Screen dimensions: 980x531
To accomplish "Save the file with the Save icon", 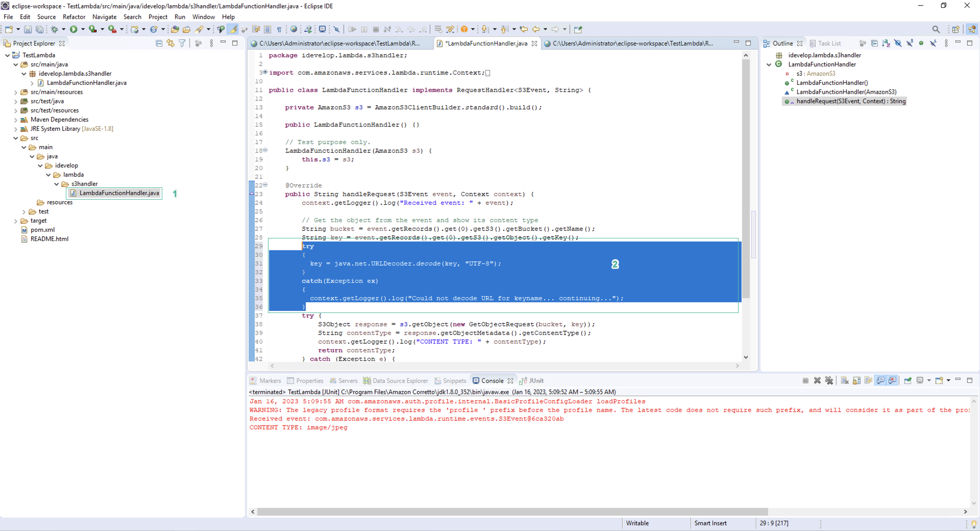I will (x=28, y=29).
